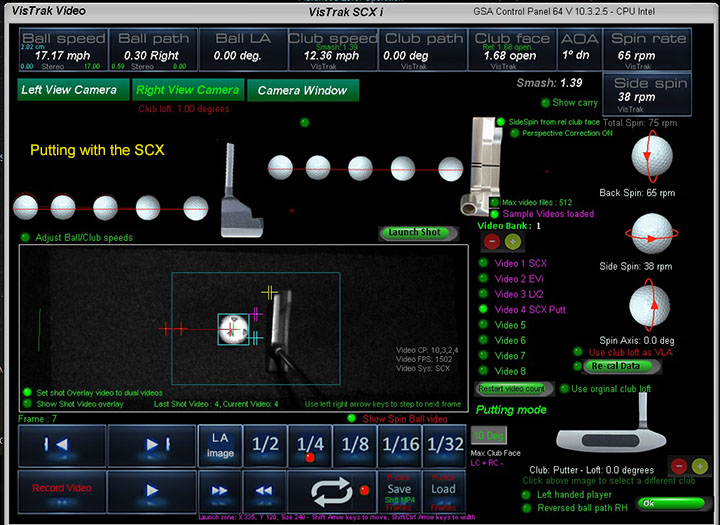
Task: Select Video 7 radio option
Action: click(483, 355)
